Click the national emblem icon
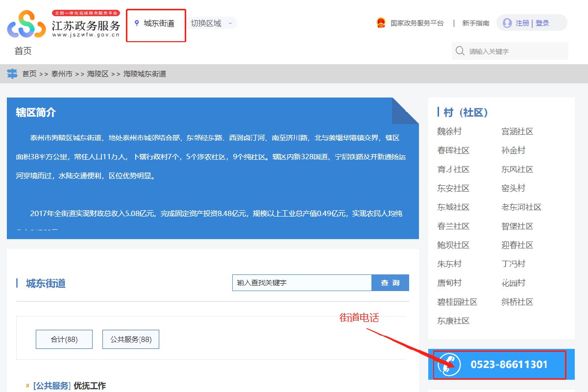 coord(381,23)
